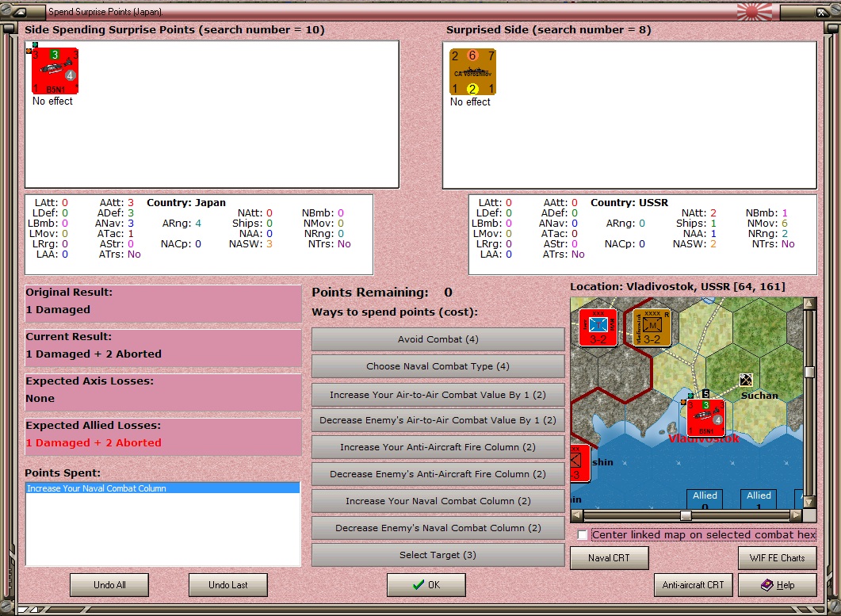Click the map horizontal scrollbar thumb

click(686, 515)
